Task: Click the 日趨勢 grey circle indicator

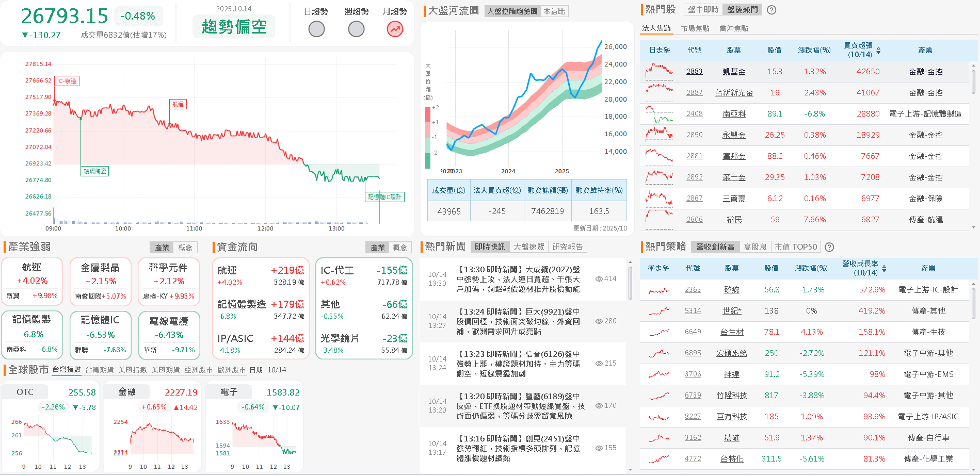Action: click(316, 29)
